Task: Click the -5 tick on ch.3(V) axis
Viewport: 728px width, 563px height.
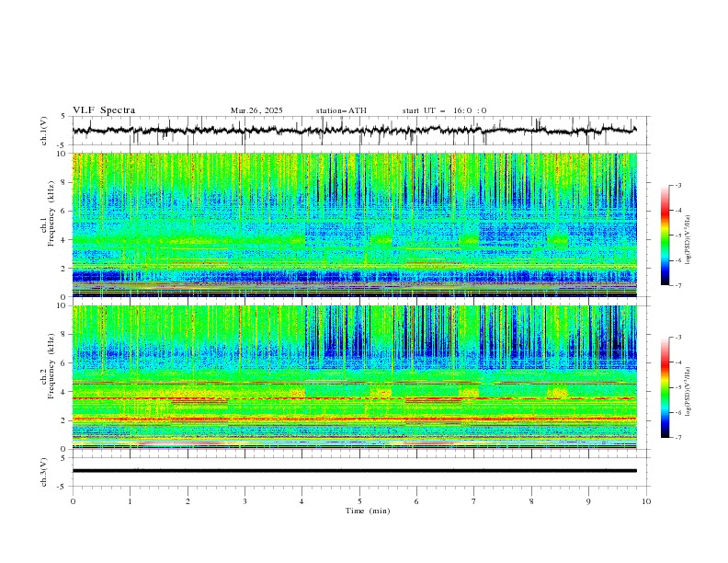Action: (x=63, y=487)
